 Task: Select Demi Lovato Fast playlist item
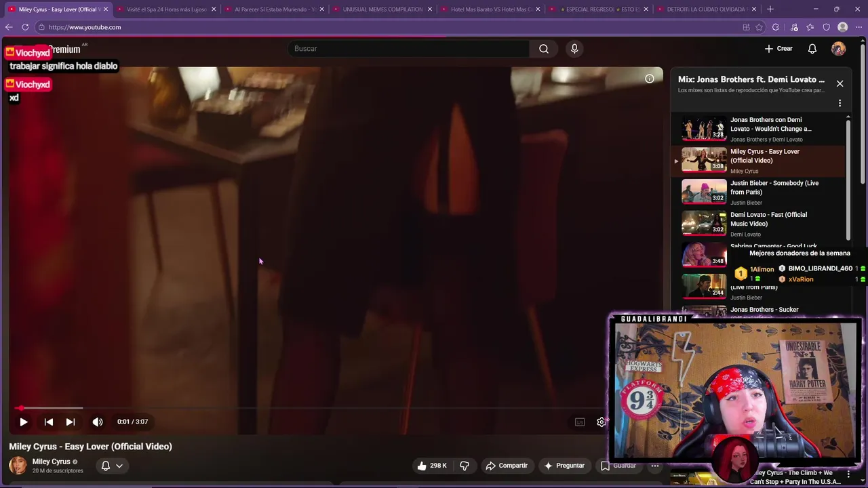pyautogui.click(x=759, y=224)
